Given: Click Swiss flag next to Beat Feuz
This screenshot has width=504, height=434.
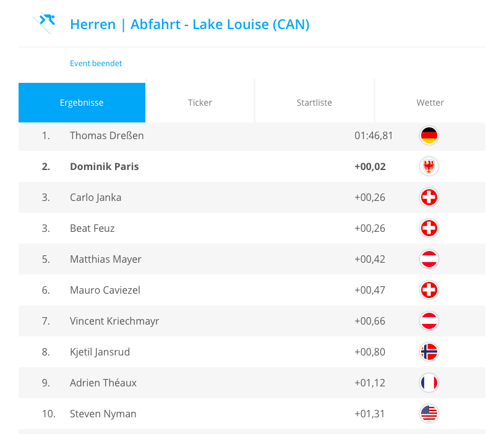Looking at the screenshot, I should pyautogui.click(x=429, y=228).
